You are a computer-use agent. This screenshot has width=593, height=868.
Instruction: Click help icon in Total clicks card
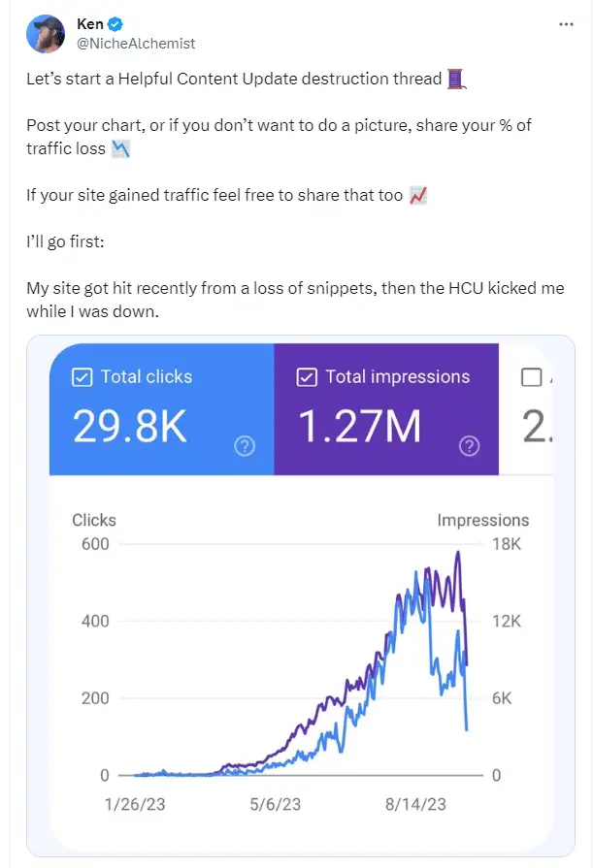(245, 445)
